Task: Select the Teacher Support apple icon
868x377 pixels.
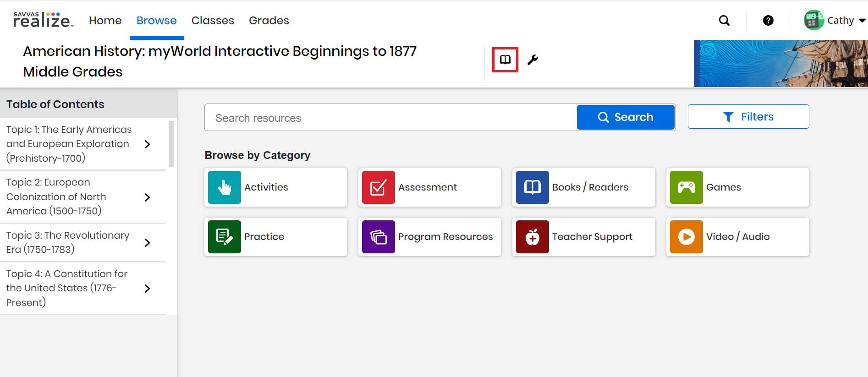Action: tap(532, 237)
